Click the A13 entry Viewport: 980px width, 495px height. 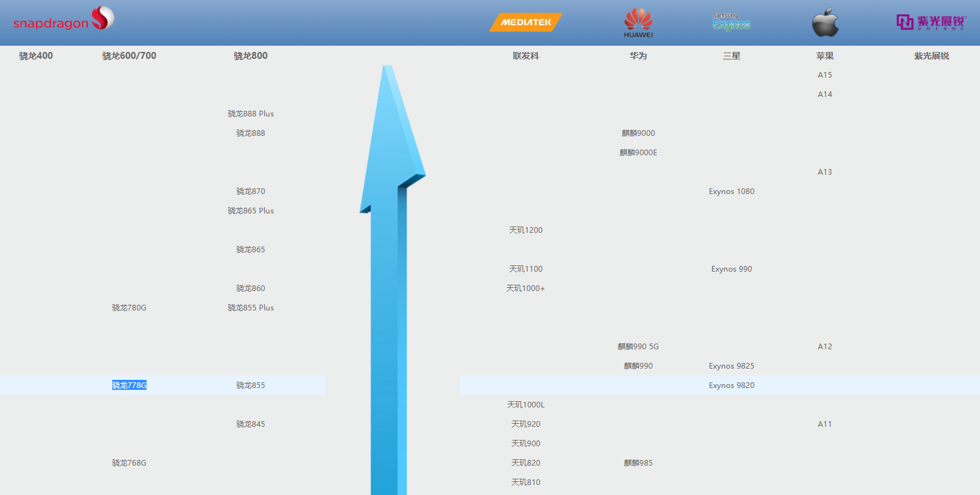click(825, 172)
